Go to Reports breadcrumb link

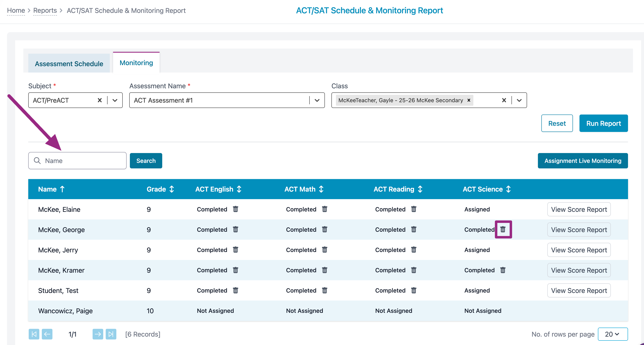(x=45, y=10)
